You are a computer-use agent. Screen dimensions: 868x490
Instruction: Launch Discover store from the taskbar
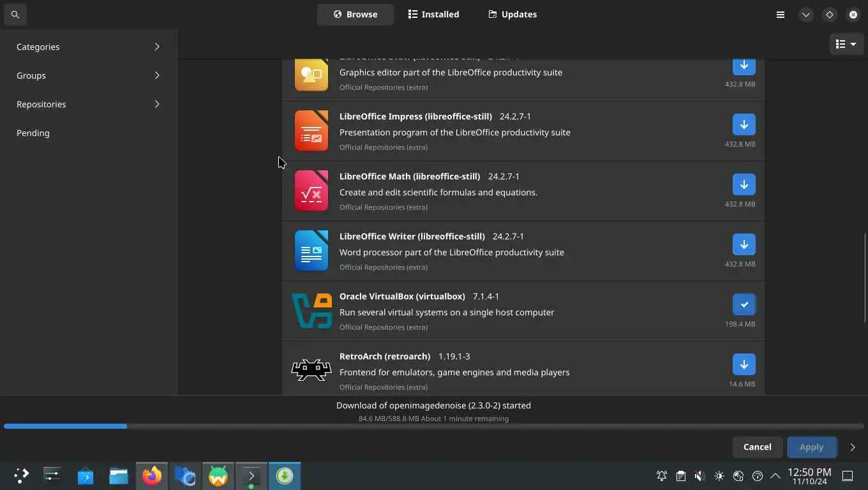coord(86,475)
